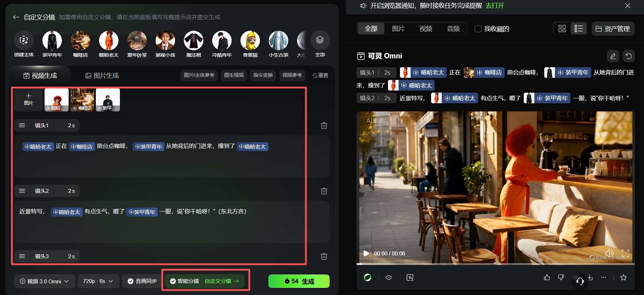This screenshot has width=644, height=295.
Task: Choose the 指令变换 preset
Action: [x=263, y=75]
